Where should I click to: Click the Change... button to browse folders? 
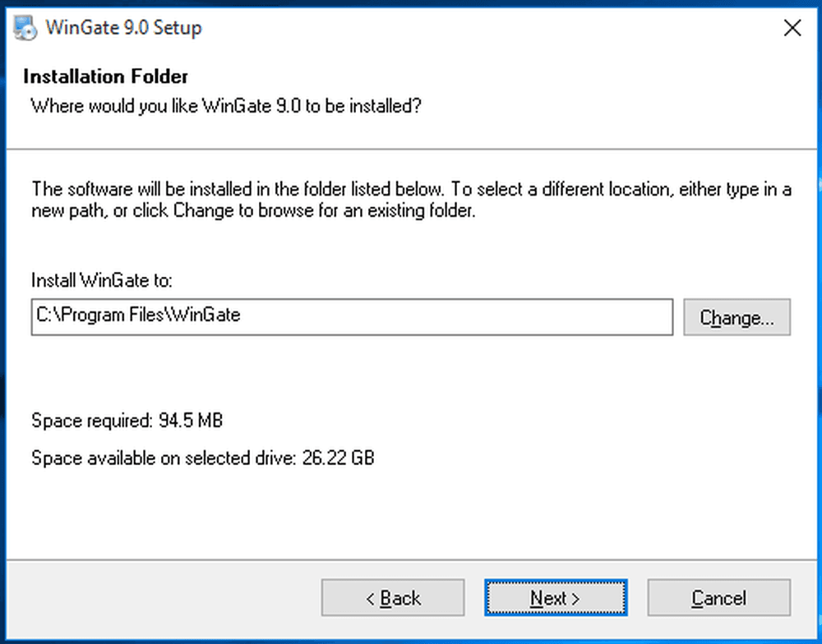tap(737, 317)
